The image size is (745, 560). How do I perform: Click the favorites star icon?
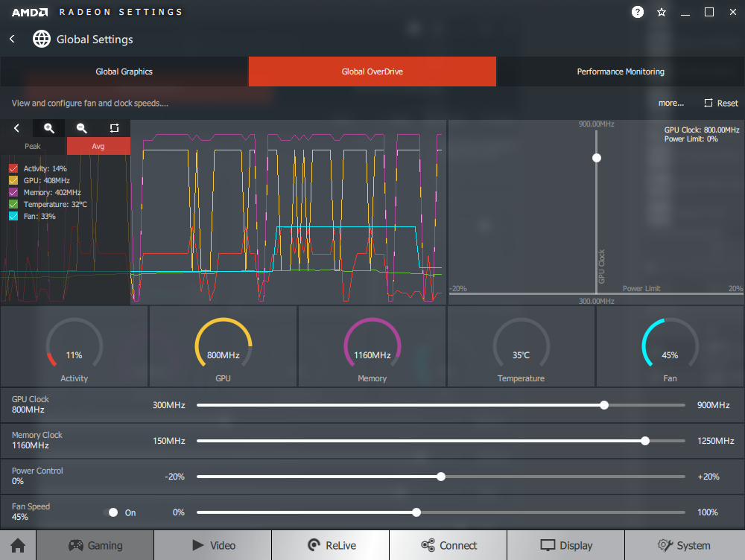coord(662,12)
